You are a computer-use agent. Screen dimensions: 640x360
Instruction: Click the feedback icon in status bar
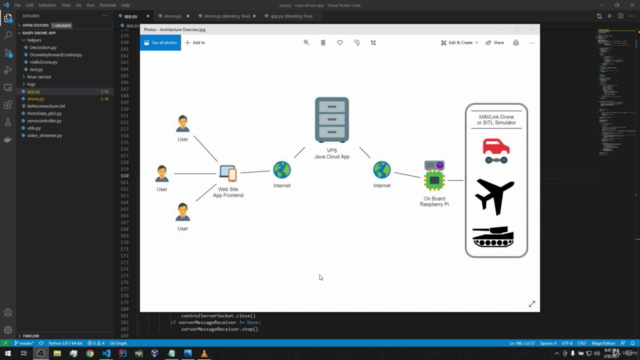[623, 343]
